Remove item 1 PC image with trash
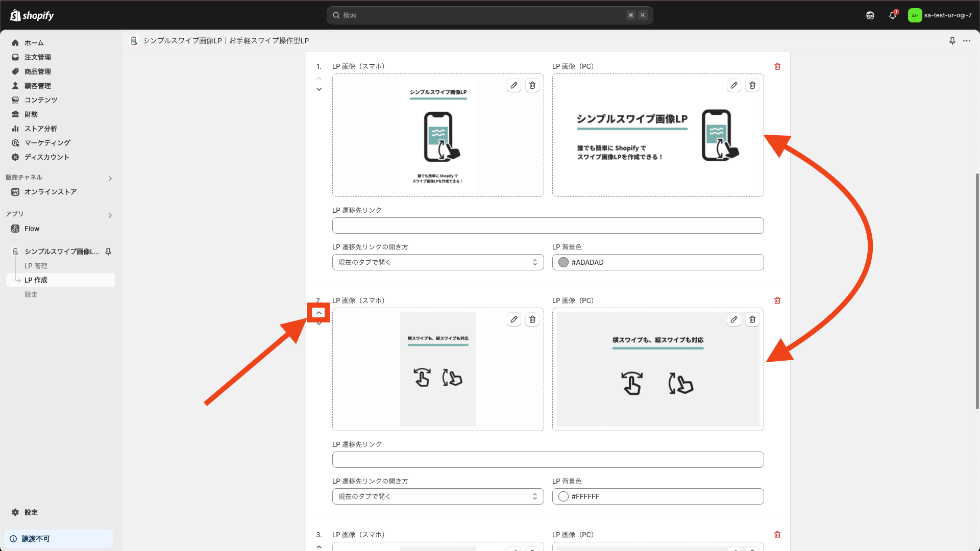Viewport: 980px width, 551px height. coord(752,85)
